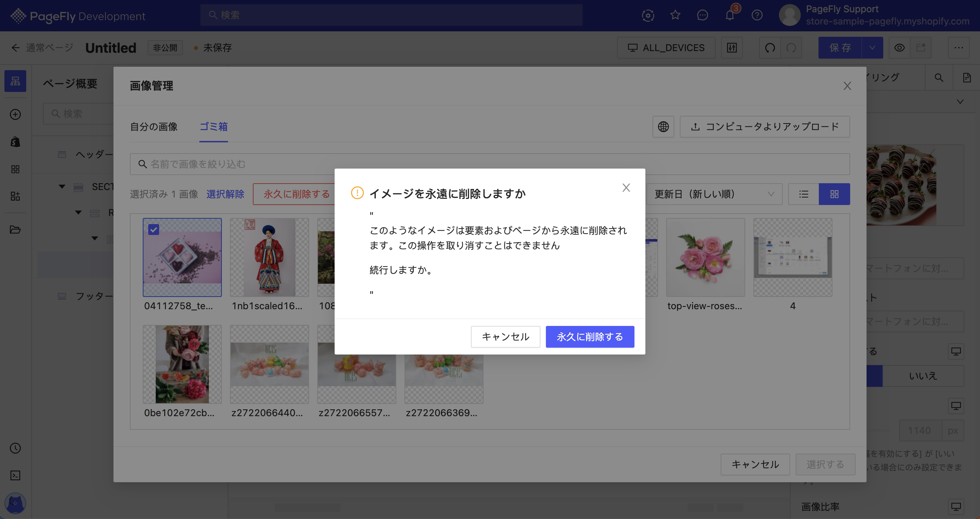Screen dimensions: 980x519
Task: Click the redo icon
Action: [x=791, y=48]
